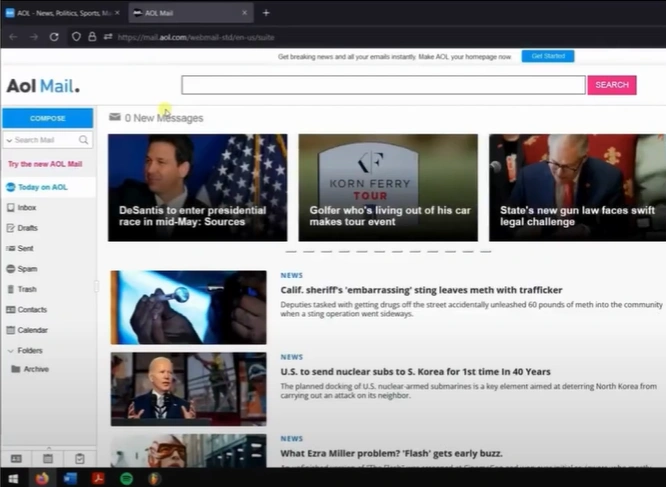Click the Archive folder icon
This screenshot has height=487, width=666.
point(16,369)
